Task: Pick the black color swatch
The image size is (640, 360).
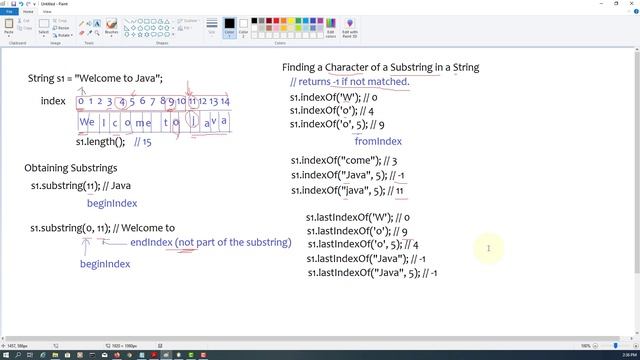Action: click(x=254, y=20)
